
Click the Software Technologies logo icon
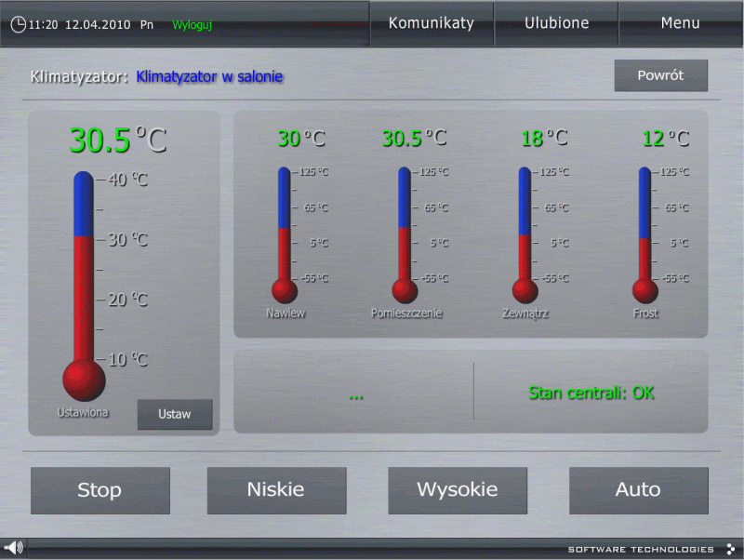pyautogui.click(x=730, y=549)
